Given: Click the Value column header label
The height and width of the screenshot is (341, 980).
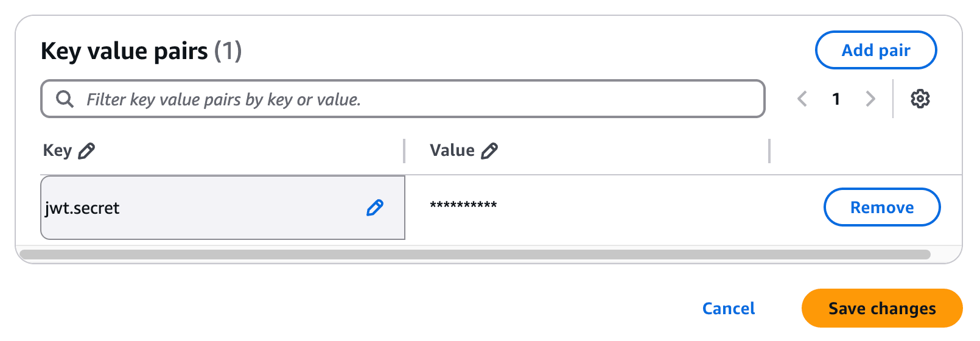Looking at the screenshot, I should [x=452, y=150].
